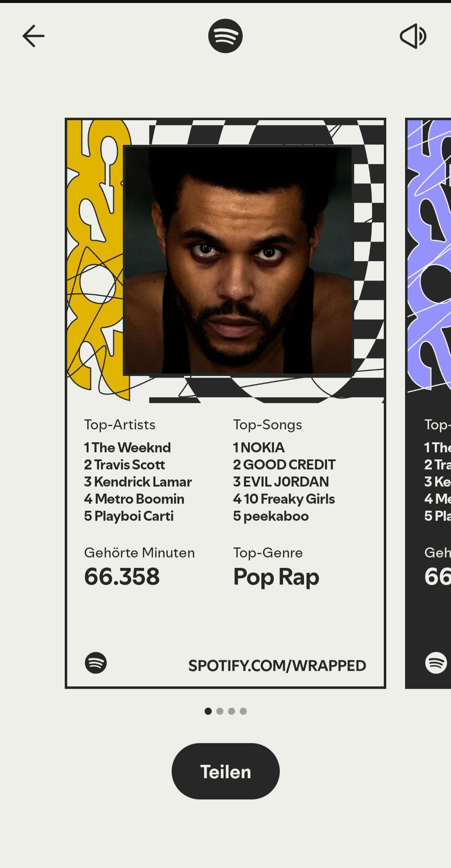The height and width of the screenshot is (868, 451).
Task: Select the second page indicator dot
Action: (x=220, y=711)
